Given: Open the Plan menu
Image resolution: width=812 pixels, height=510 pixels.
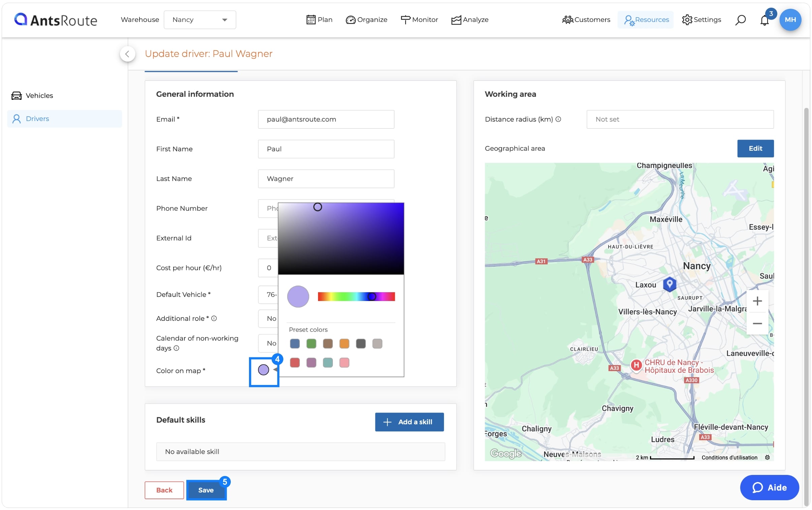Looking at the screenshot, I should tap(319, 20).
